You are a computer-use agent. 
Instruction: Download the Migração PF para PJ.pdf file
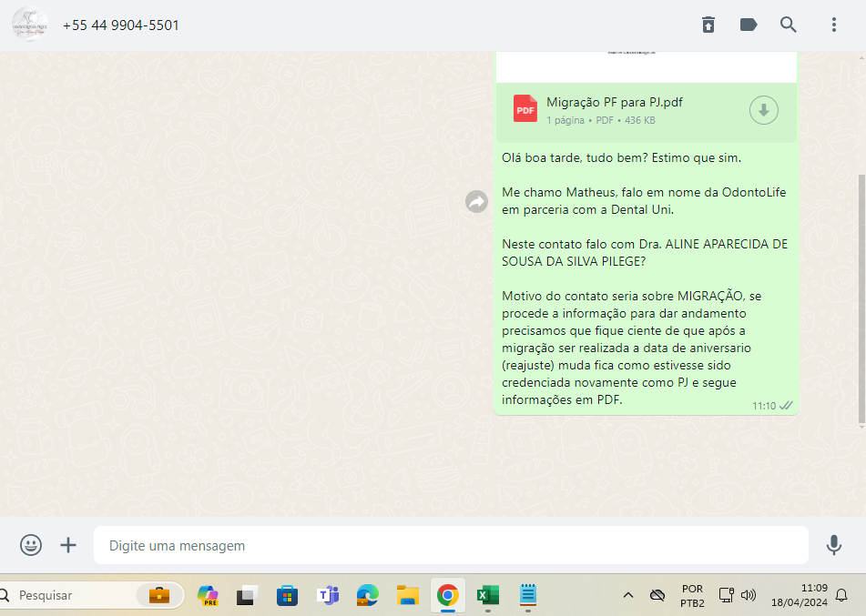pyautogui.click(x=764, y=110)
